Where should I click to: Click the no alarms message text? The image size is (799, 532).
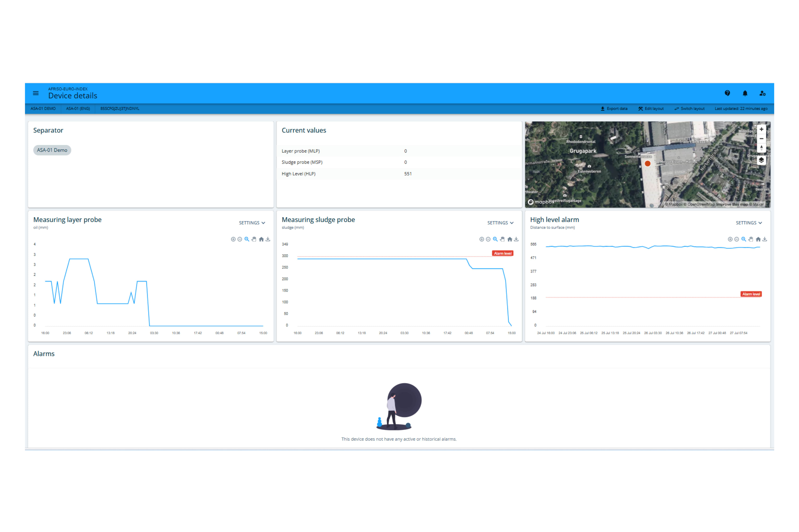tap(399, 439)
